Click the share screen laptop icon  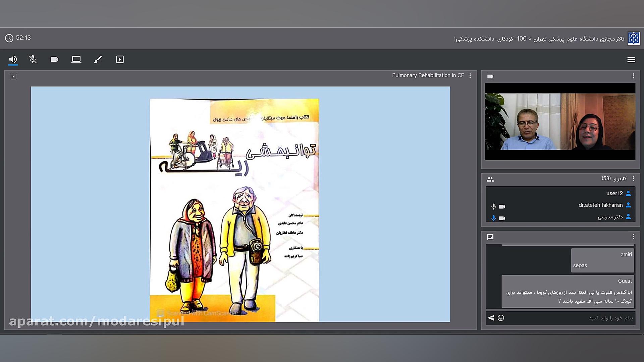pos(76,60)
